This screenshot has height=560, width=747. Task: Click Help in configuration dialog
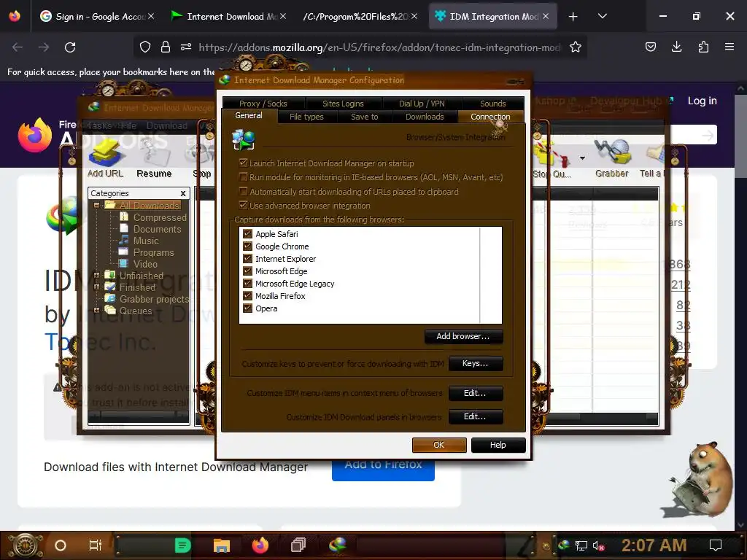[x=498, y=445]
